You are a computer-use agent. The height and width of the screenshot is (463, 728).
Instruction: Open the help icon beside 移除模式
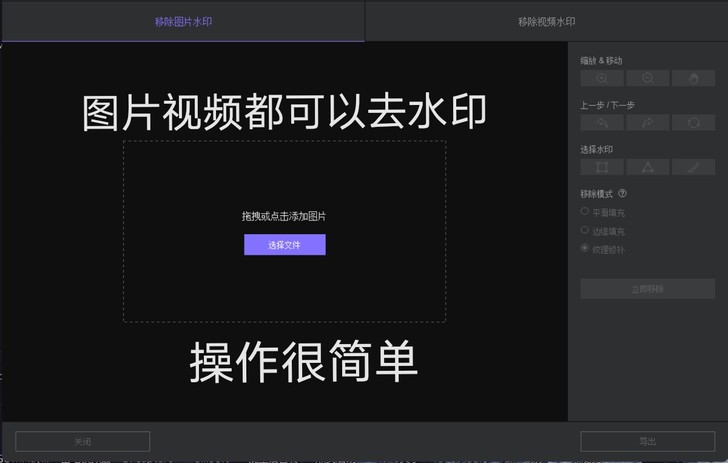pos(623,193)
